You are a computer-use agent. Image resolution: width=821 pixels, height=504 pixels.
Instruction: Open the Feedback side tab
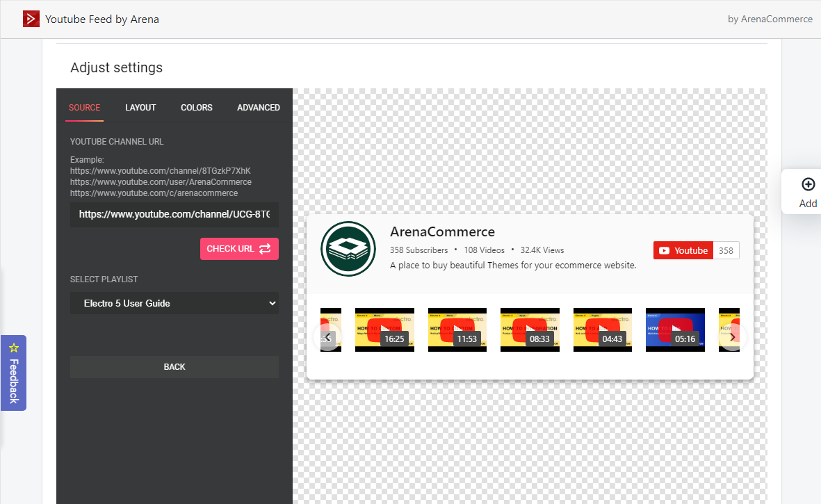14,373
